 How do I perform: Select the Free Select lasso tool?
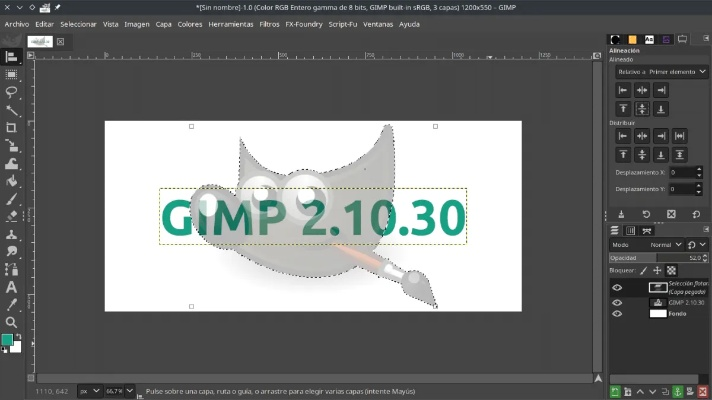click(11, 92)
